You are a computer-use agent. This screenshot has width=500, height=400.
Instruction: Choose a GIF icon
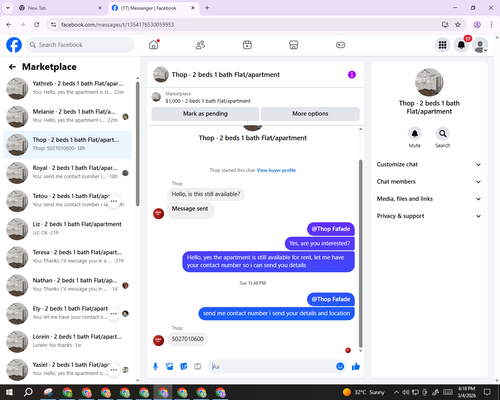pos(198,367)
